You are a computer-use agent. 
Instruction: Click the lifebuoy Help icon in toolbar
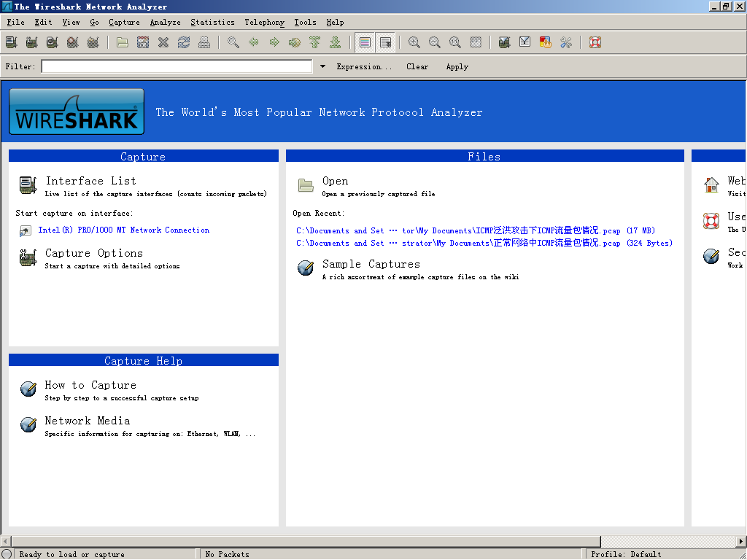(595, 42)
